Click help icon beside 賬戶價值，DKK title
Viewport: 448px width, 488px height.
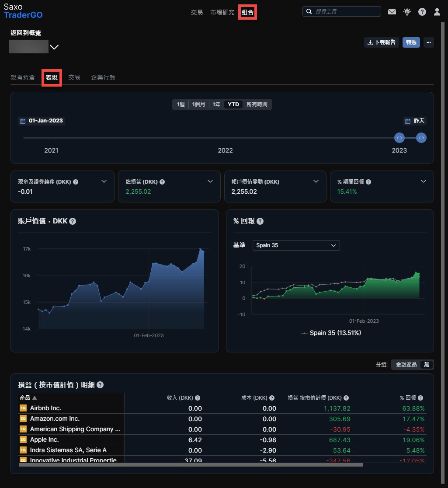click(73, 221)
